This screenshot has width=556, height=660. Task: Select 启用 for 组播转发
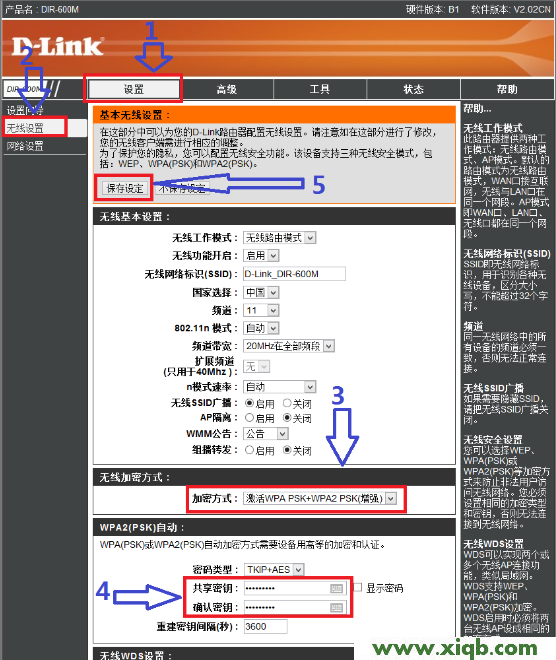(x=249, y=450)
